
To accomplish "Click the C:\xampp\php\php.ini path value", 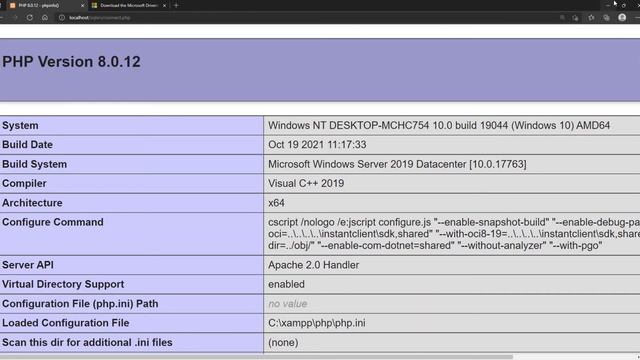I will pos(317,323).
